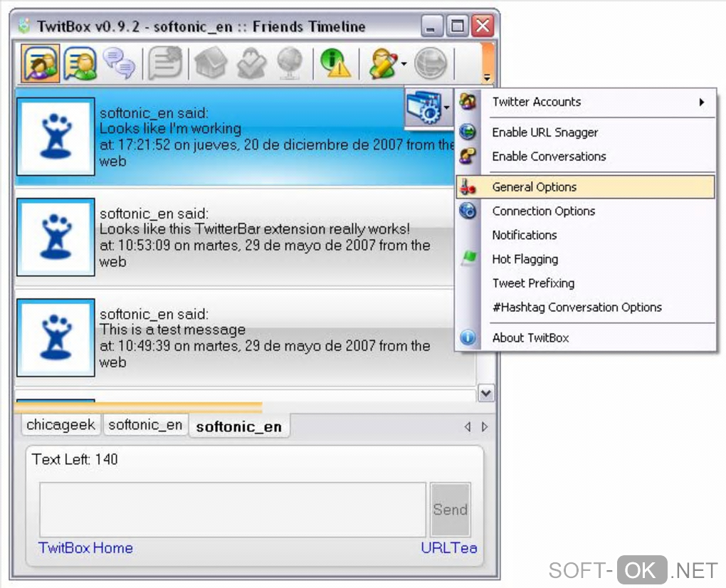Focus the tweet message input box
Viewport: 726px width, 588px height.
click(233, 510)
